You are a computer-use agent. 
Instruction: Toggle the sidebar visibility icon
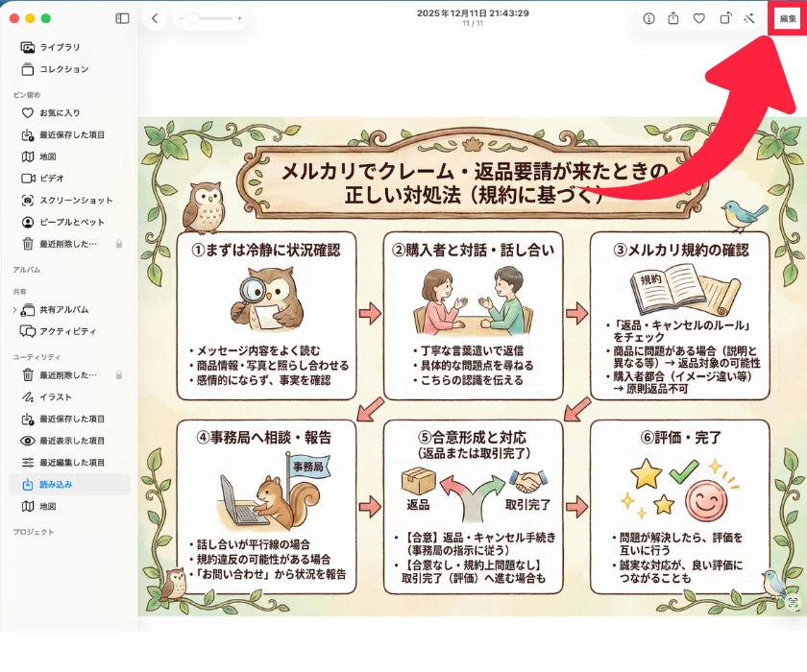pyautogui.click(x=122, y=18)
